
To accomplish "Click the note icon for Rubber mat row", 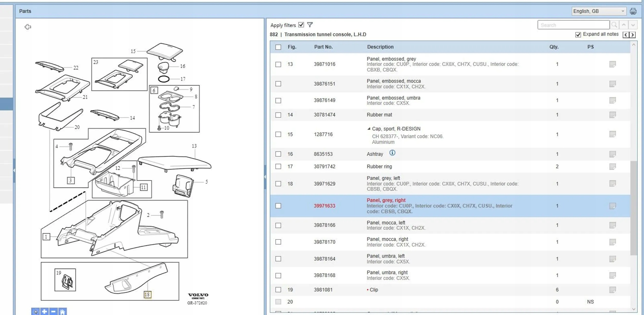I will coord(612,115).
